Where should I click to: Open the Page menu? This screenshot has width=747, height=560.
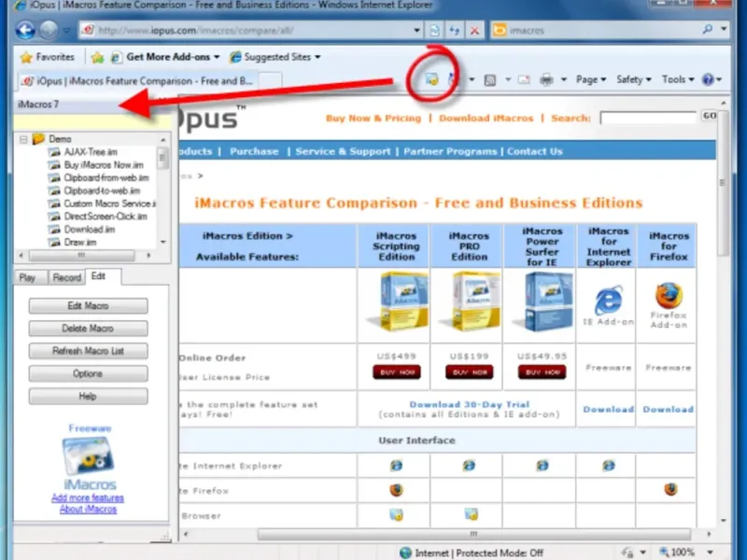point(591,79)
